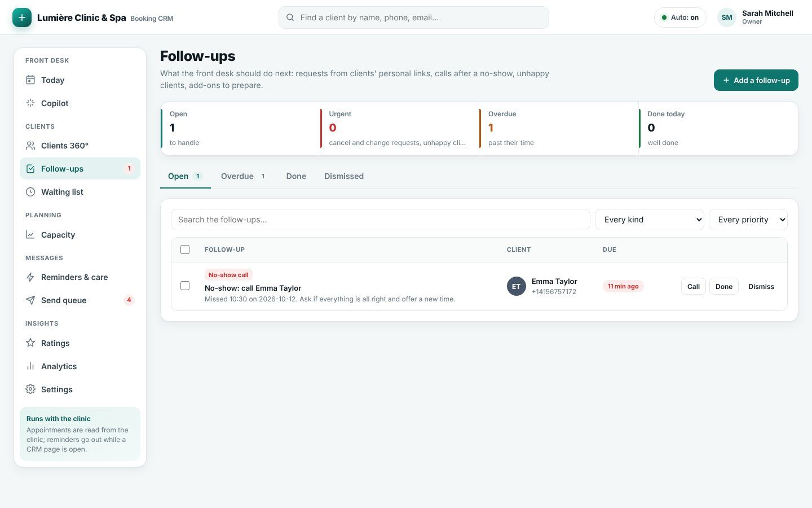This screenshot has height=508, width=812.
Task: Click the Copilot sparkle icon
Action: pyautogui.click(x=30, y=103)
